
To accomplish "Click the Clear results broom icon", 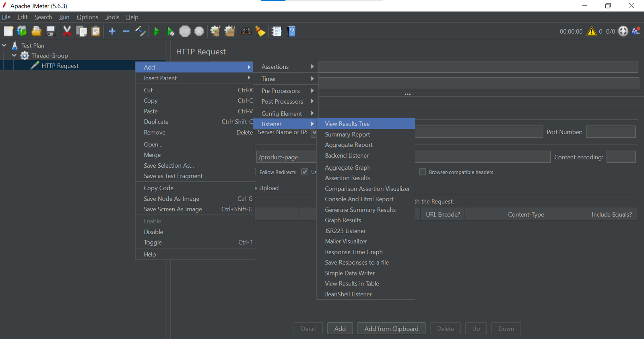I will [215, 31].
